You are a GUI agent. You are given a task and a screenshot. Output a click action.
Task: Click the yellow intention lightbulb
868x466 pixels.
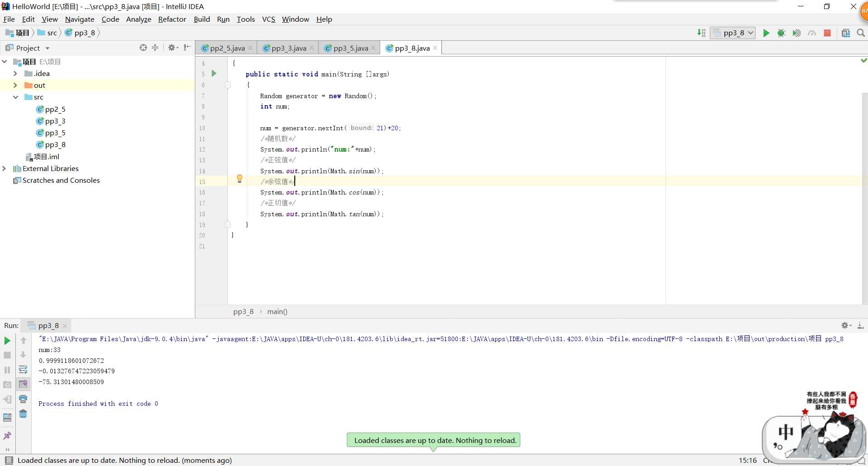240,179
